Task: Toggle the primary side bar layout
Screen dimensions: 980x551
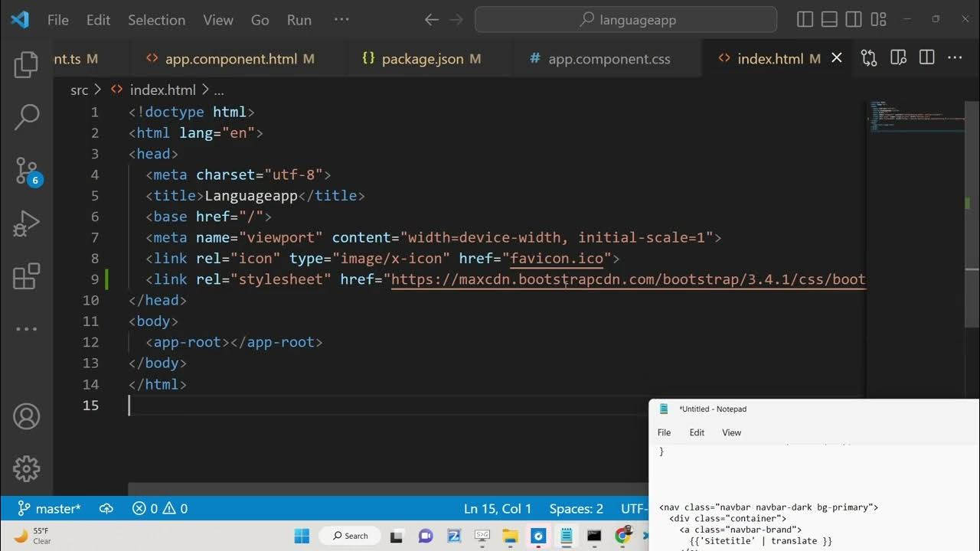Action: (805, 20)
